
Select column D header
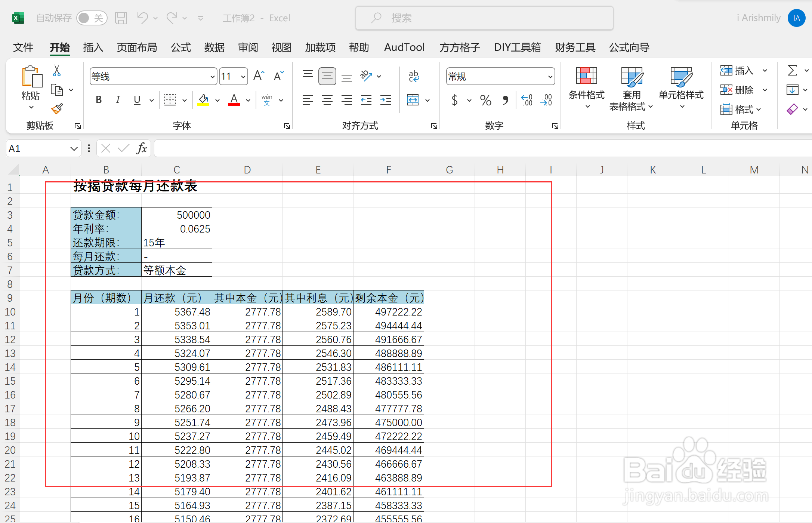[x=247, y=170]
